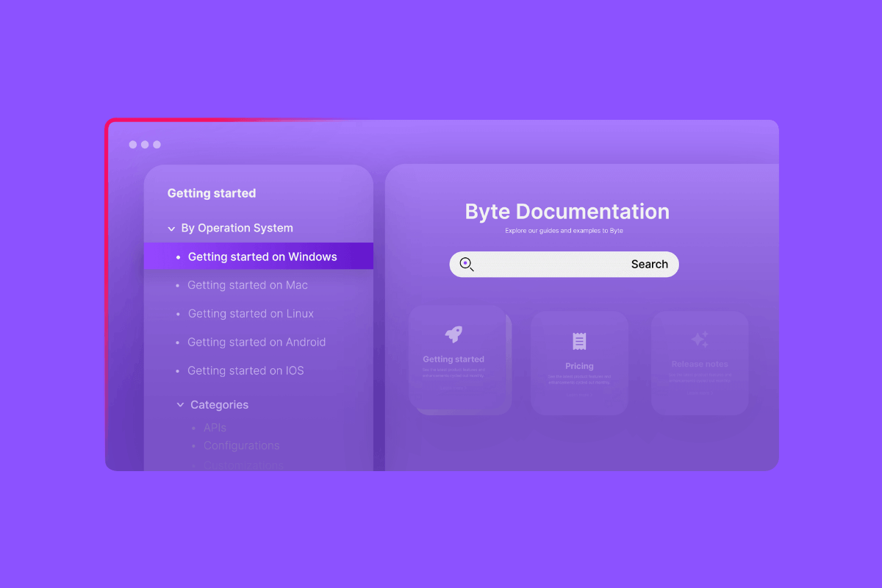Open the Configurations category

click(x=241, y=445)
